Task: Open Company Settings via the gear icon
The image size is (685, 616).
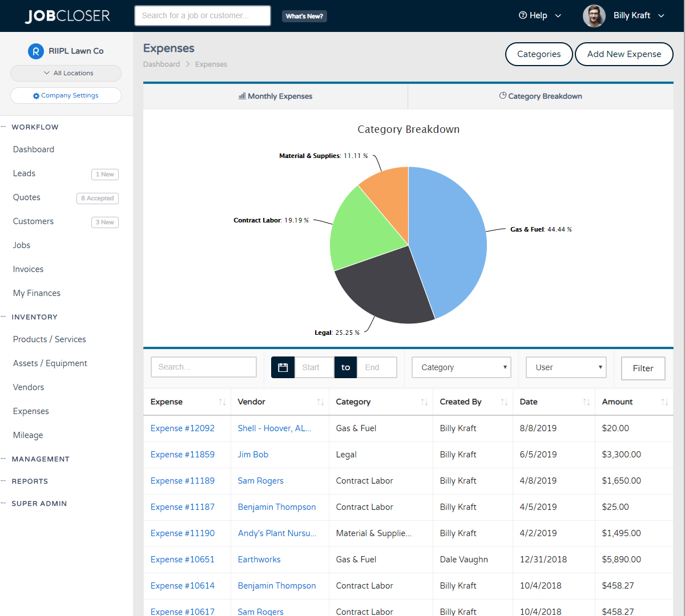Action: pyautogui.click(x=35, y=95)
